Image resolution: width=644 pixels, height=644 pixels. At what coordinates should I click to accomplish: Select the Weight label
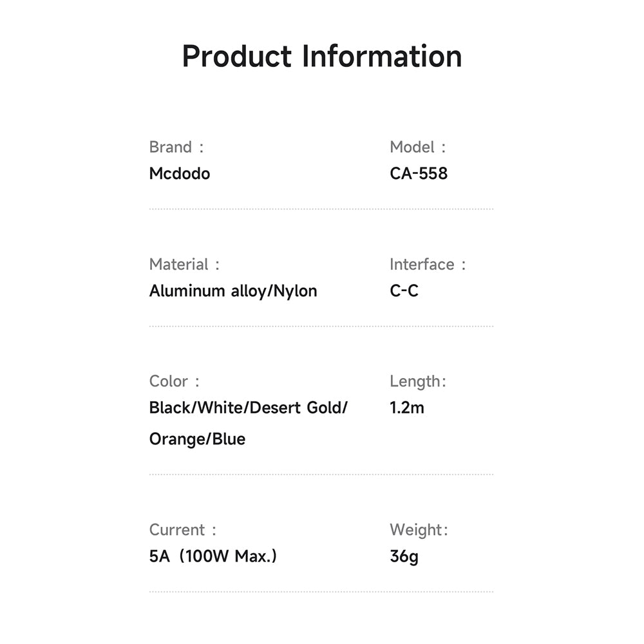(x=419, y=531)
